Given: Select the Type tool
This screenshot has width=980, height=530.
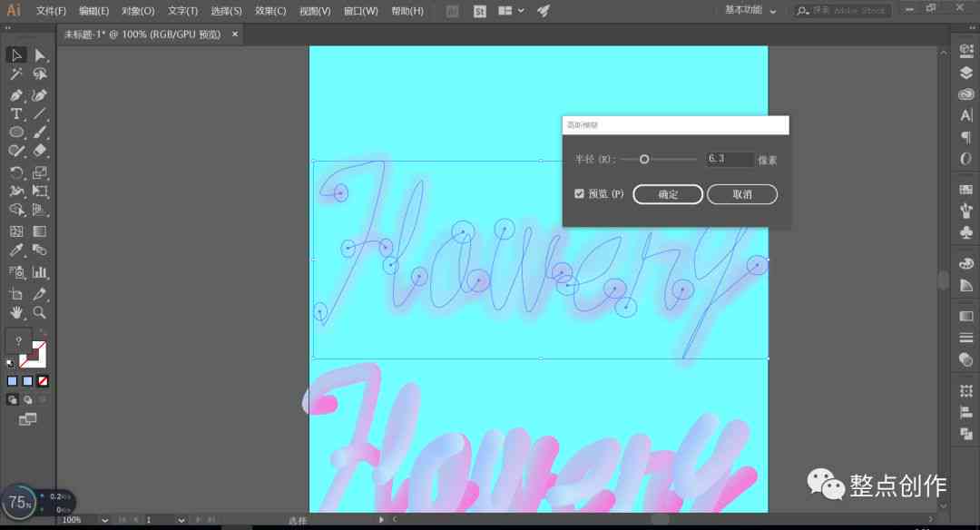Looking at the screenshot, I should pos(16,113).
